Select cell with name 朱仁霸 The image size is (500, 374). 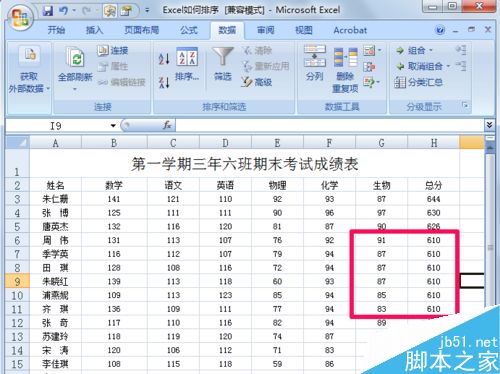tap(55, 199)
